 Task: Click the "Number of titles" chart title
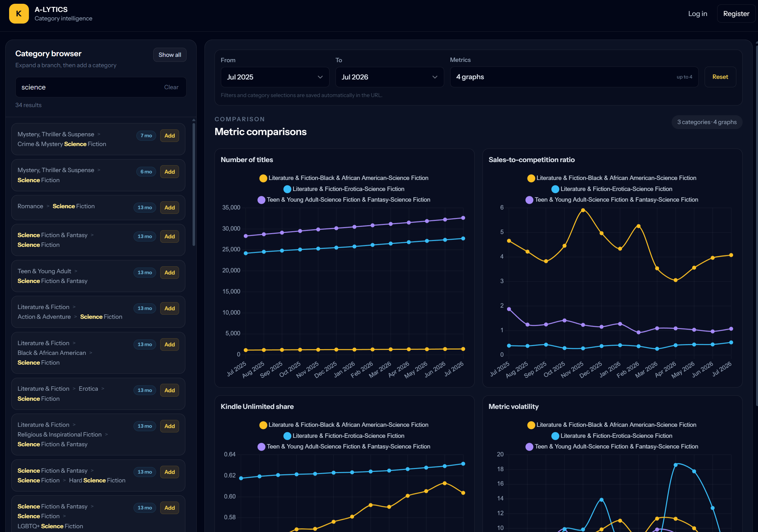click(x=247, y=160)
